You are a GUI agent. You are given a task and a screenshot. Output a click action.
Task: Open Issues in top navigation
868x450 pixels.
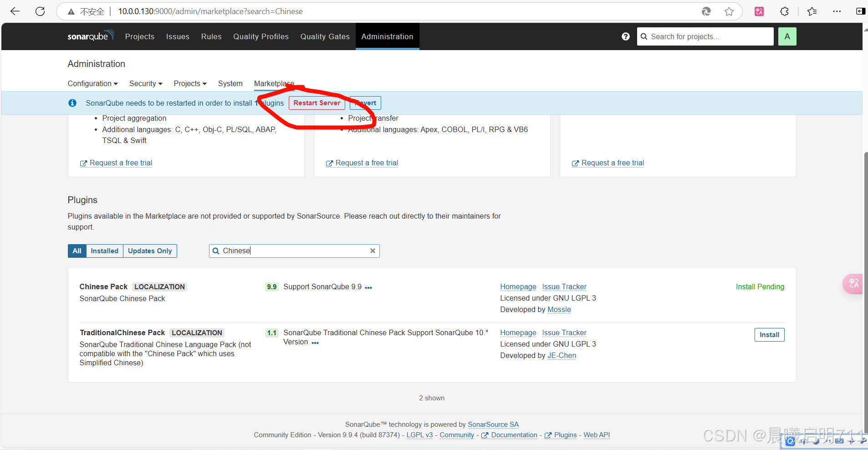pyautogui.click(x=178, y=36)
